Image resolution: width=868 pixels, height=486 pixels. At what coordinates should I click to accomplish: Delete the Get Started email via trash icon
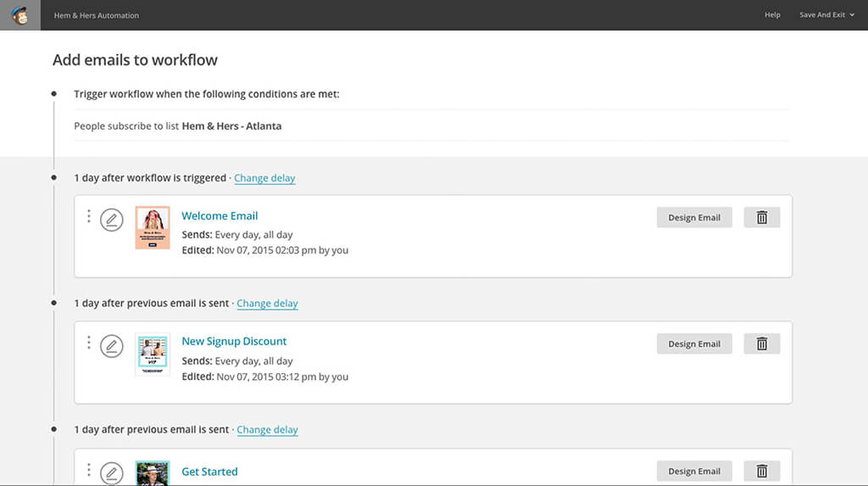[761, 471]
